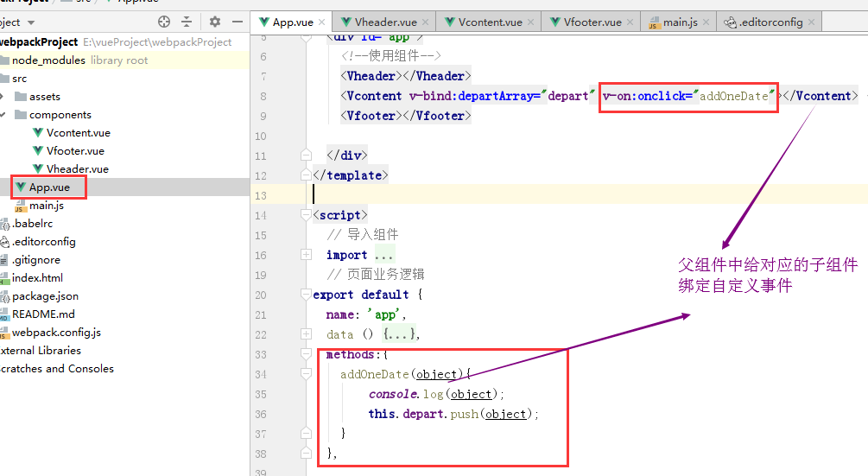This screenshot has width=868, height=476.
Task: Close the Vfooter.vue tab
Action: point(630,22)
